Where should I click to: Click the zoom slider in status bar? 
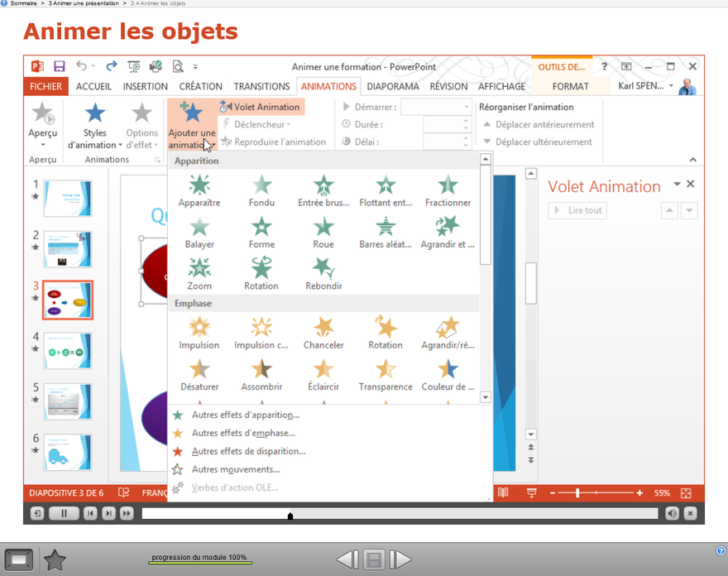596,493
